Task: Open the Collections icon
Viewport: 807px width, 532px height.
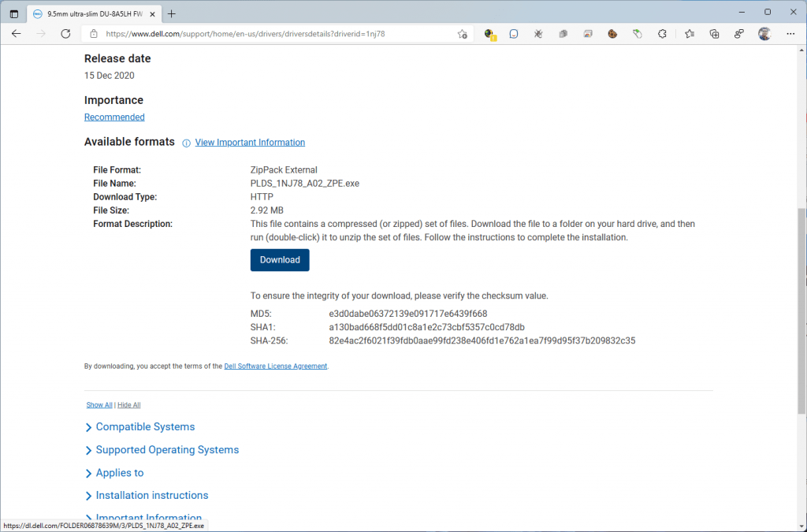Action: [x=714, y=34]
